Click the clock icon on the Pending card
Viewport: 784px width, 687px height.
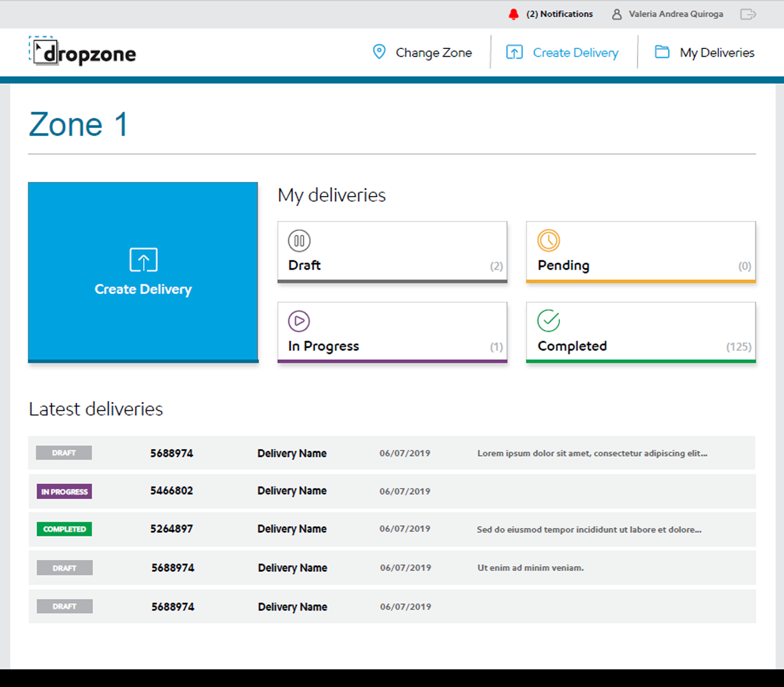[547, 241]
